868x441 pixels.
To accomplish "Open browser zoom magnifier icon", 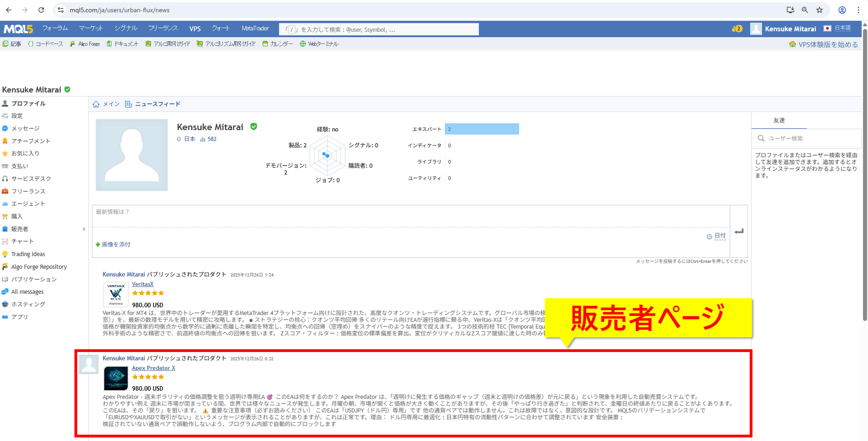I will [x=805, y=10].
